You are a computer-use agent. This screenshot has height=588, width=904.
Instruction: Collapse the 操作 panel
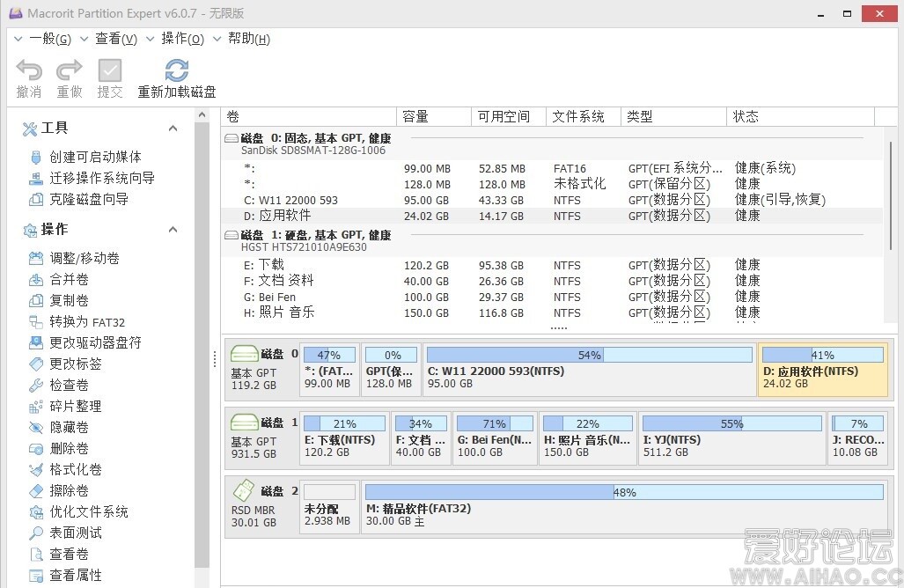click(173, 230)
